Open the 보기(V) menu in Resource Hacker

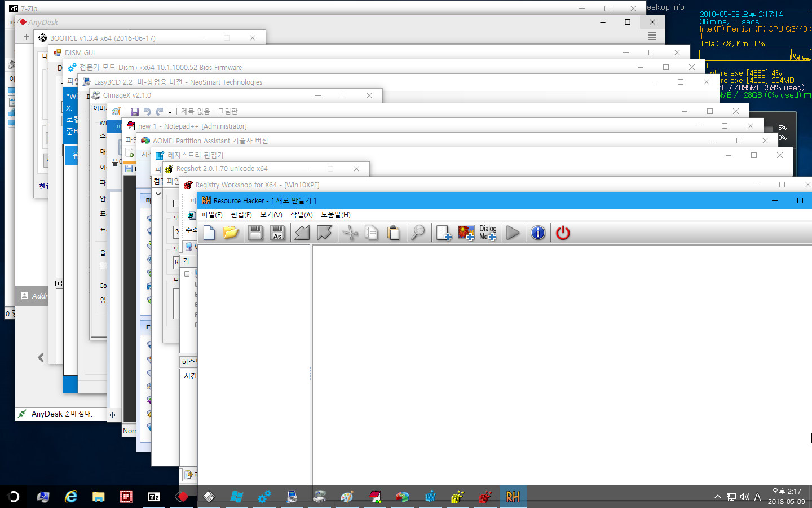tap(271, 215)
